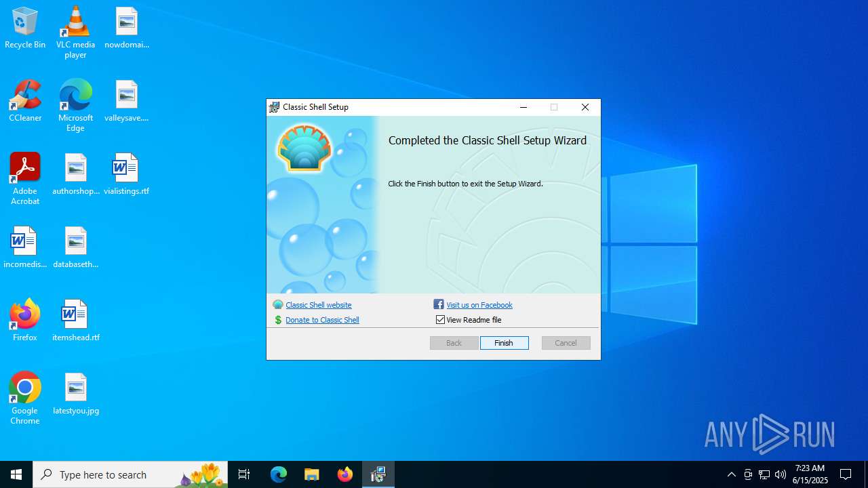The width and height of the screenshot is (868, 488).
Task: Open the Recycle Bin desktop icon
Action: coord(25,28)
